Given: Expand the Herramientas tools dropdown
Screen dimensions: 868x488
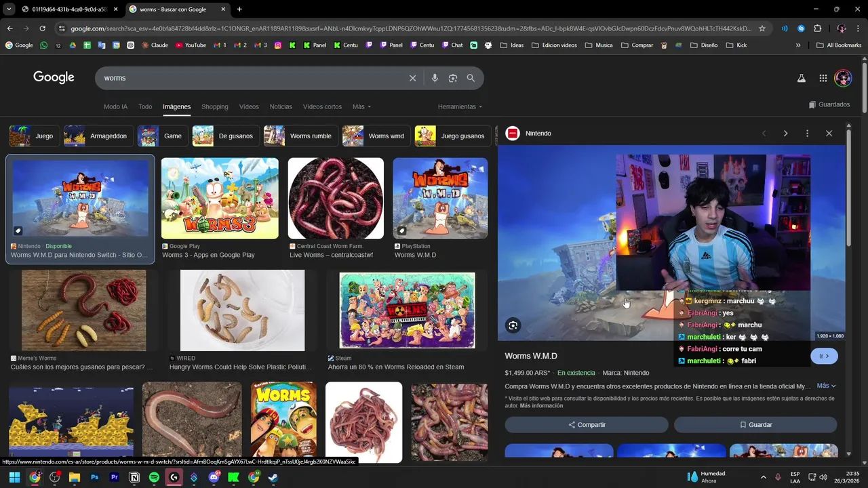Looking at the screenshot, I should click(x=460, y=106).
